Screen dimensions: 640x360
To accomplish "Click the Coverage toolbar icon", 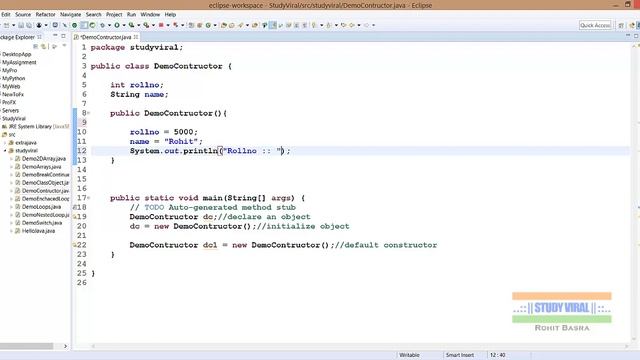I will coord(131,25).
